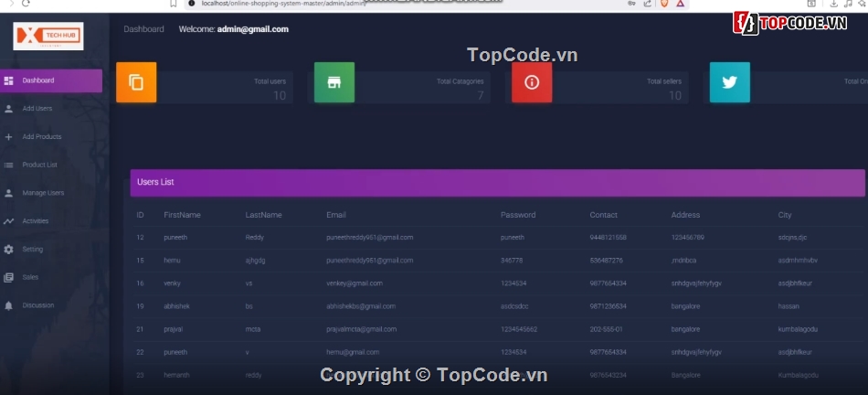Screen dimensions: 868x395
Task: Click the gear icon beside Setting
Action: click(8, 250)
